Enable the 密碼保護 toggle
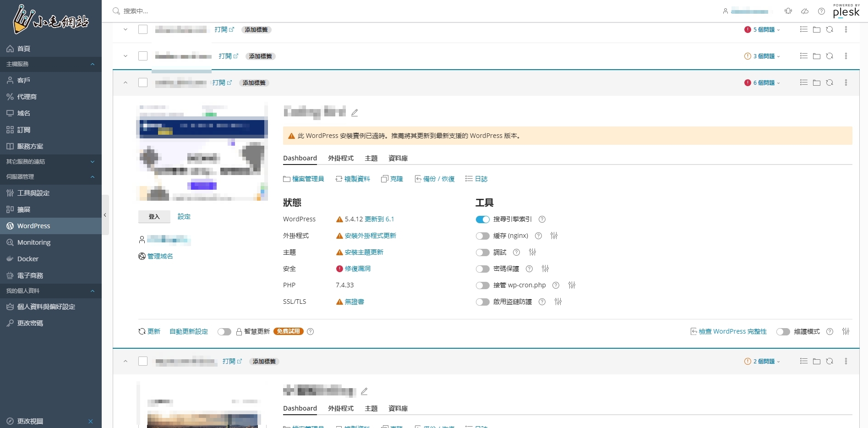The width and height of the screenshot is (868, 428). click(482, 269)
